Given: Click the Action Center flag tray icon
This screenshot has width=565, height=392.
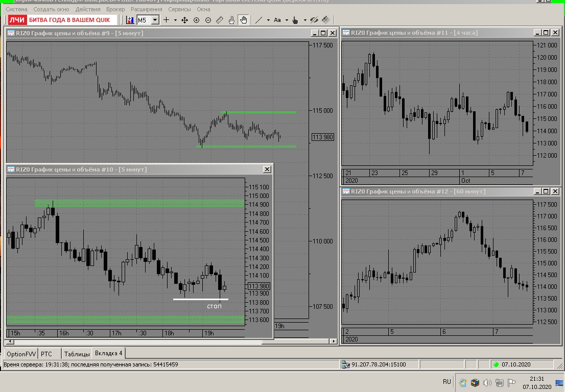Looking at the screenshot, I should [x=512, y=383].
